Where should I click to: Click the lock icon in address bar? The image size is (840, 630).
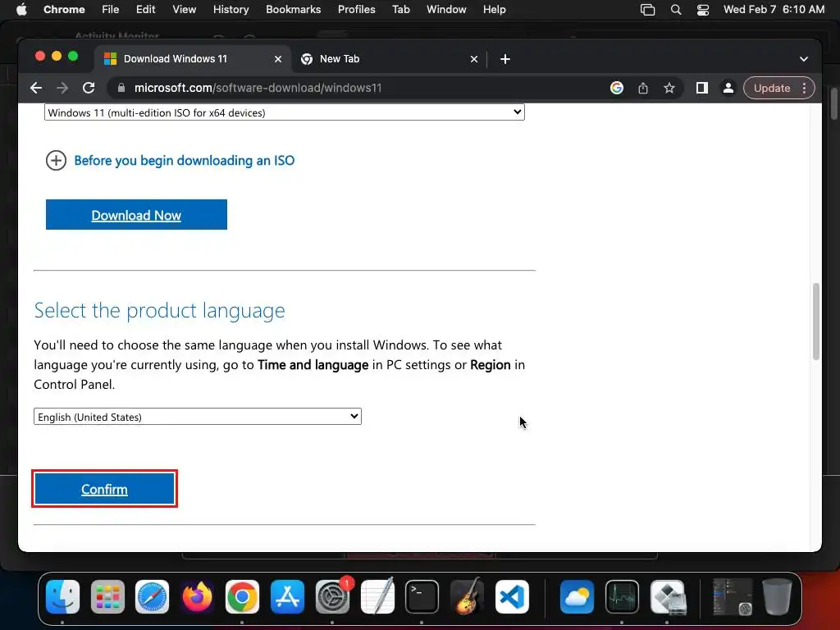[x=121, y=88]
